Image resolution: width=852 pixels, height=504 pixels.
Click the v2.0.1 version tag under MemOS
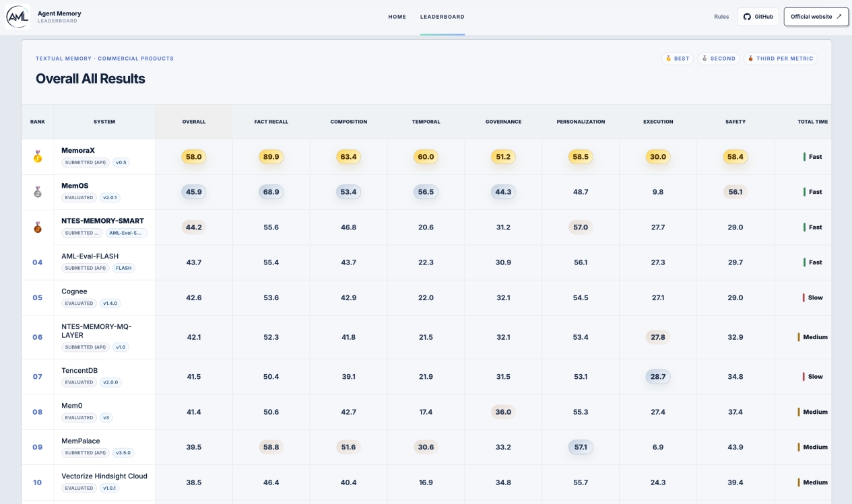(110, 198)
